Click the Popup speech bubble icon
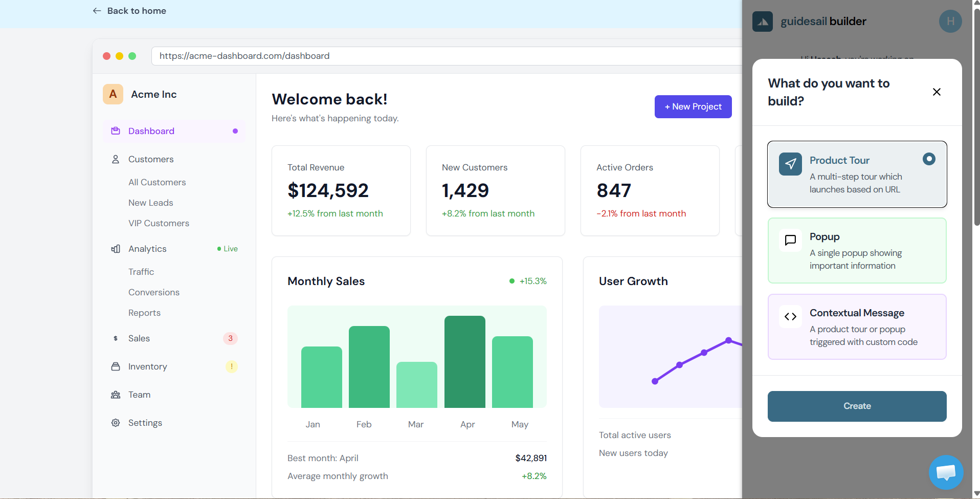This screenshot has width=980, height=499. (790, 240)
